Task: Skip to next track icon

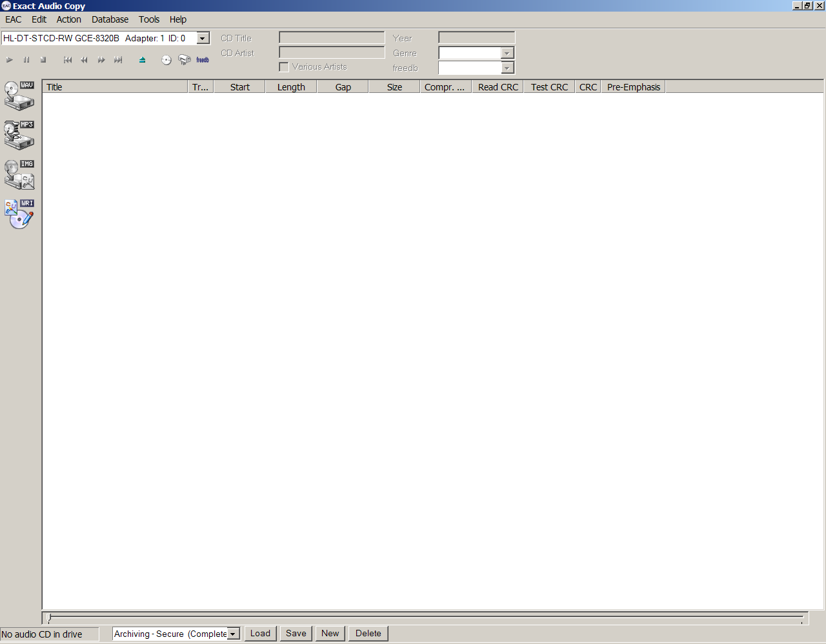Action: pyautogui.click(x=118, y=60)
